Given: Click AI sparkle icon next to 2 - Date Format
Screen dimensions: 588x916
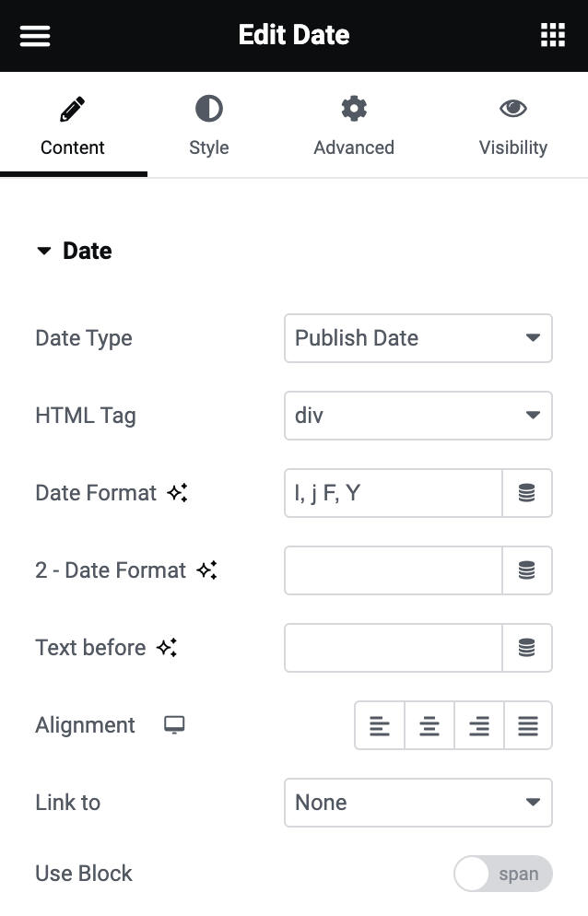Looking at the screenshot, I should tap(207, 570).
